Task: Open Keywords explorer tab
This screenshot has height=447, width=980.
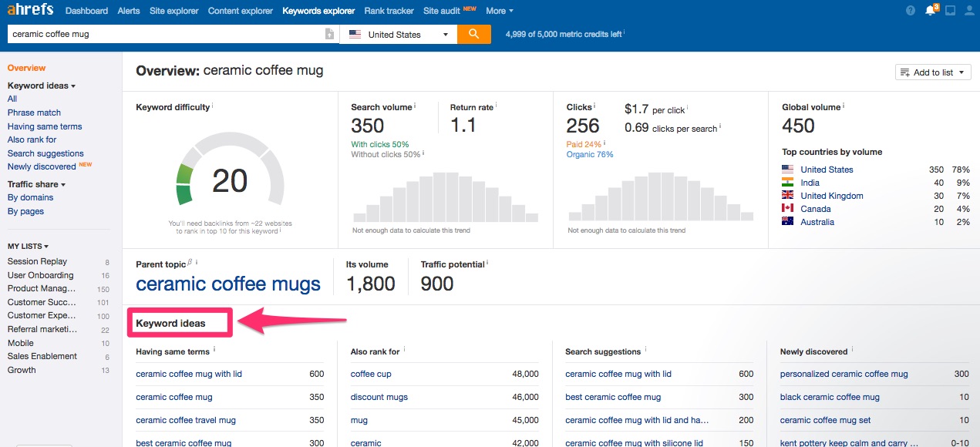Action: pos(318,11)
